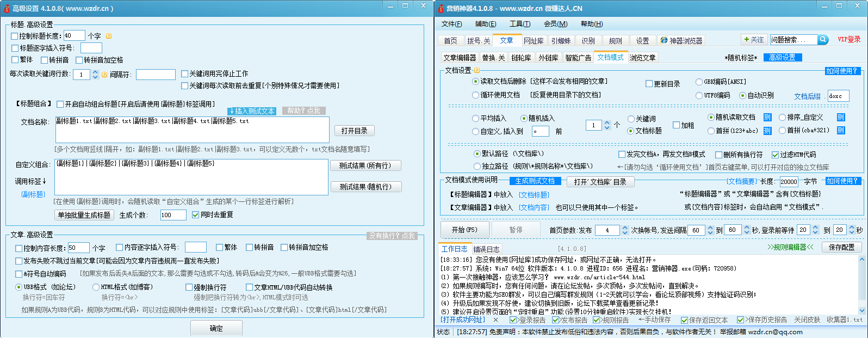Screen dimensions: 868x338
Task: Click stepper for 发布 count value 4
Action: point(625,230)
